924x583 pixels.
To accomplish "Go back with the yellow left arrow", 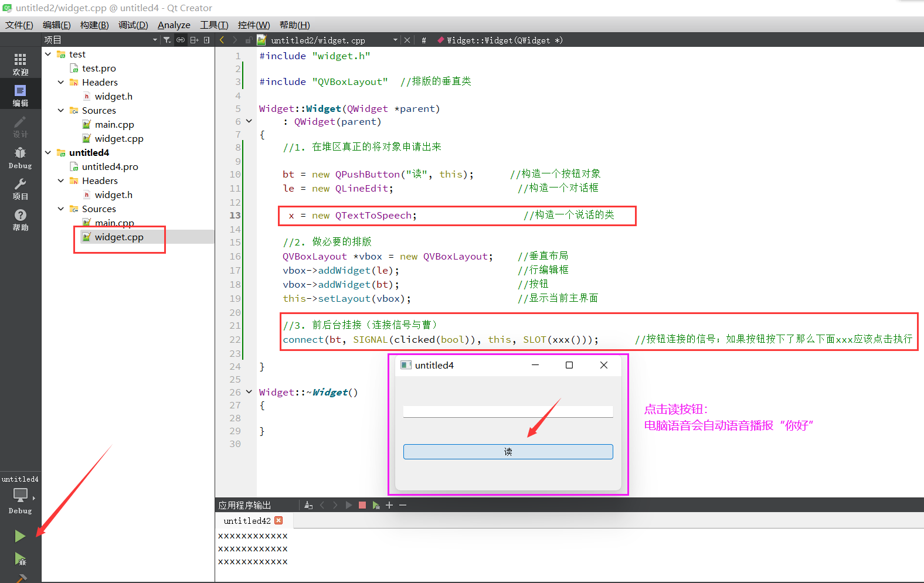I will (x=222, y=40).
